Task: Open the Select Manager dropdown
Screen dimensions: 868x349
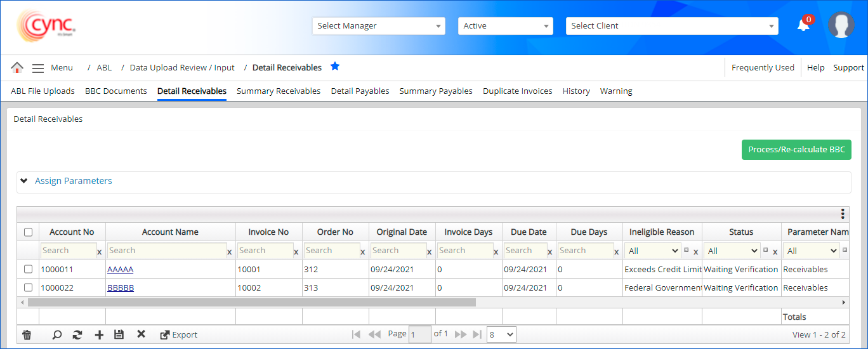Action: [379, 26]
